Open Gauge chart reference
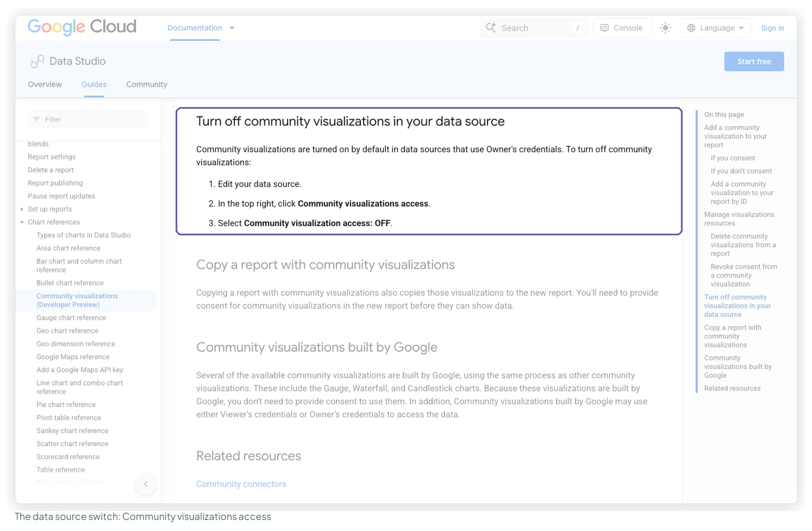This screenshot has height=531, width=812. coord(71,318)
